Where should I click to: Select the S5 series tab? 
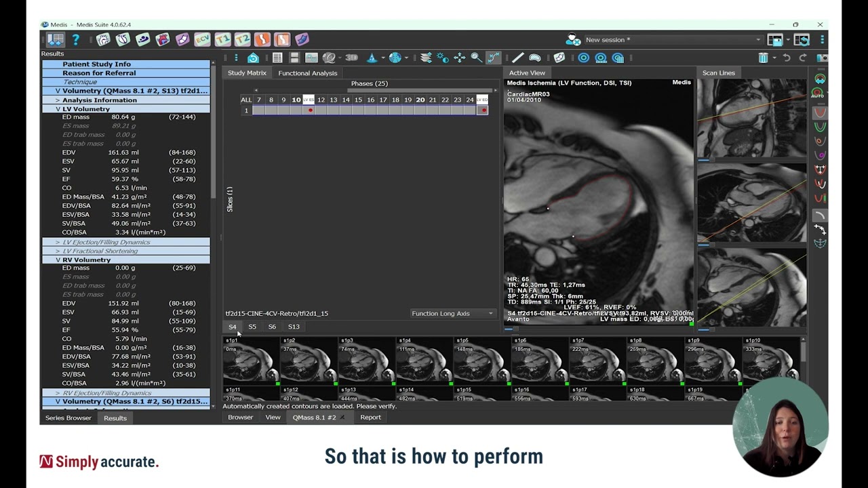252,327
